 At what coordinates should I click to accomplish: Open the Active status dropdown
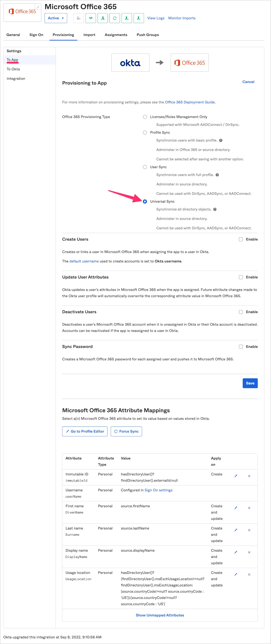[56, 18]
